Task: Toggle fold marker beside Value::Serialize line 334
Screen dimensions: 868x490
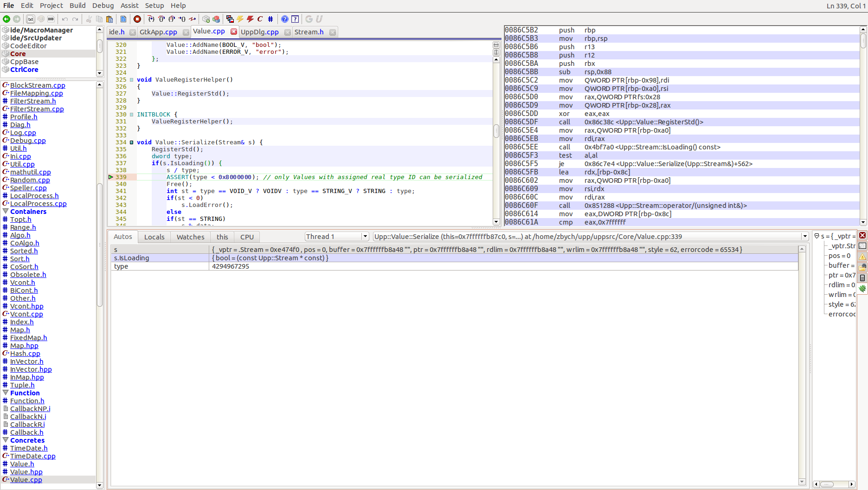Action: click(132, 142)
